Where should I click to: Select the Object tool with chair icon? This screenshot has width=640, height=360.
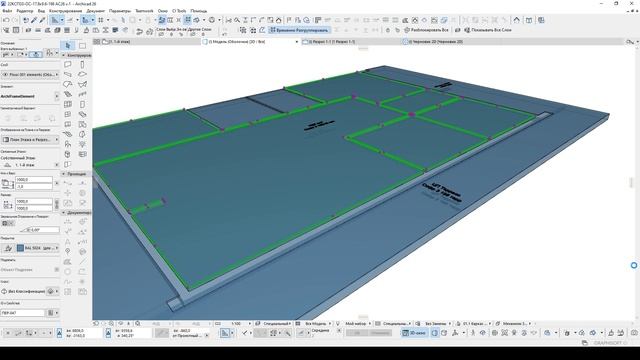coord(68,144)
